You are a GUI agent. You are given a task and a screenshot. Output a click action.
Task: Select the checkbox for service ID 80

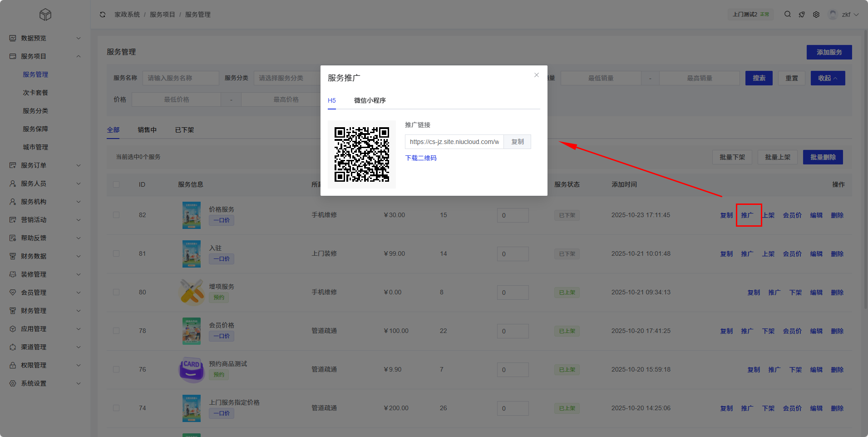tap(116, 292)
